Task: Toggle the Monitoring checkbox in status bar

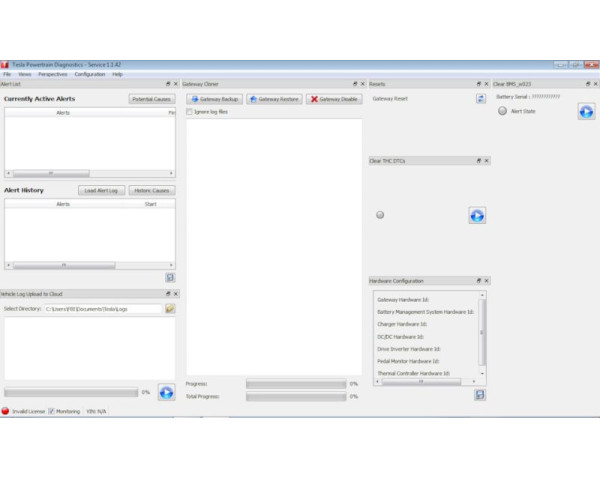Action: point(52,411)
